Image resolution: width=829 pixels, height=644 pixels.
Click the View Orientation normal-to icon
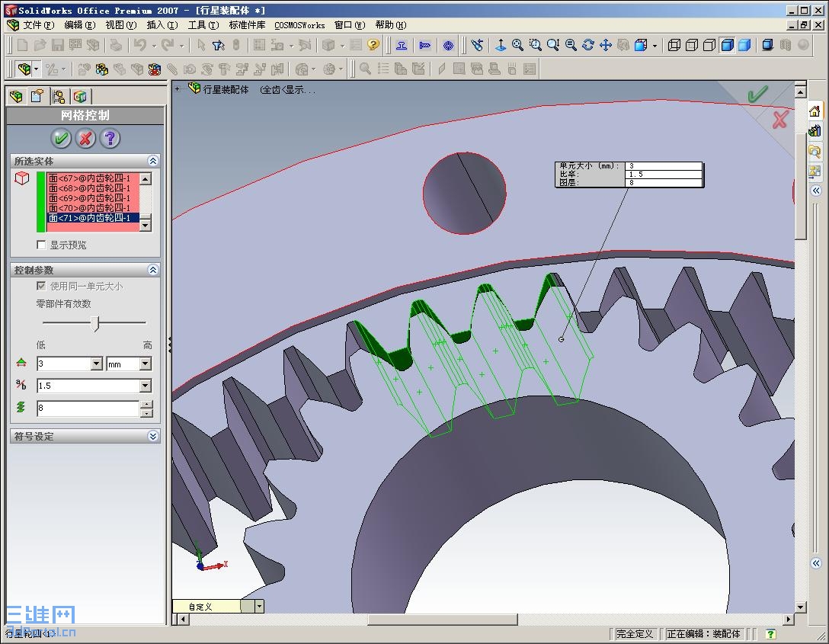500,46
